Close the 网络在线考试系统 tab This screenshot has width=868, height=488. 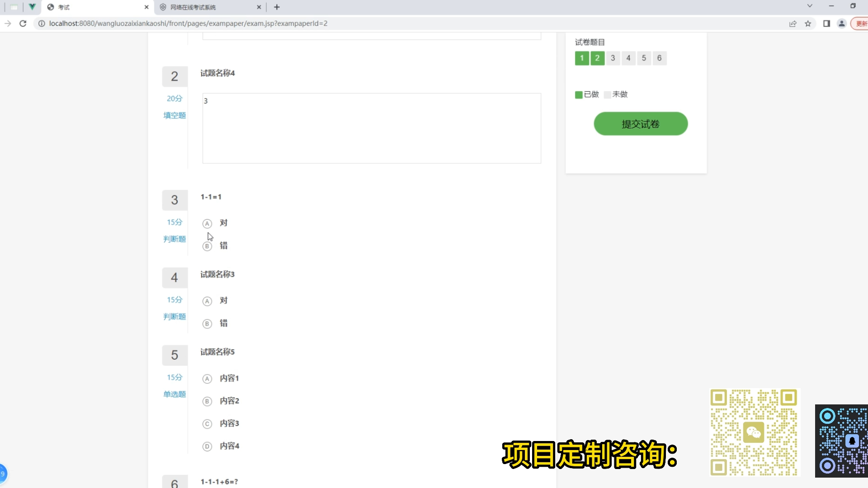pos(259,7)
